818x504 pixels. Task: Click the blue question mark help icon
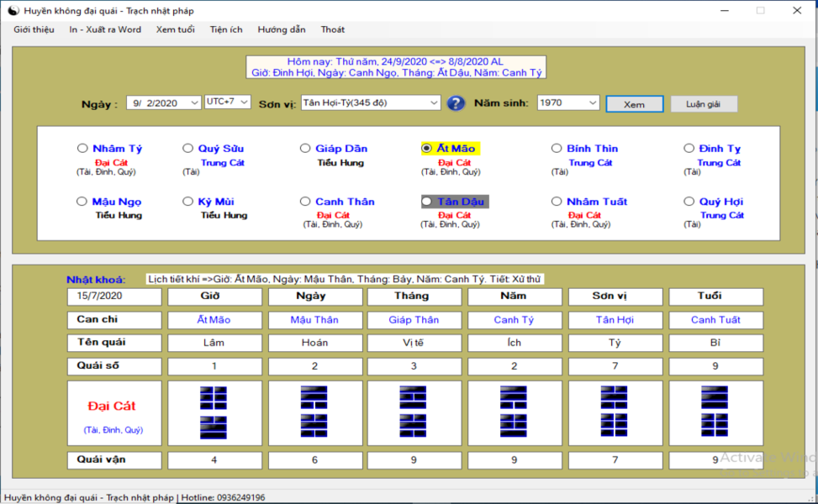point(456,103)
